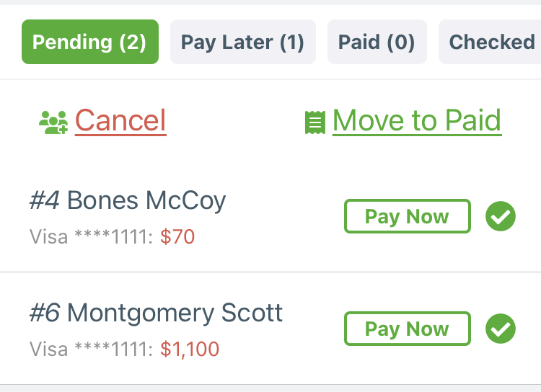Click the add-group people icon beside Cancel
The width and height of the screenshot is (541, 392).
(x=53, y=122)
